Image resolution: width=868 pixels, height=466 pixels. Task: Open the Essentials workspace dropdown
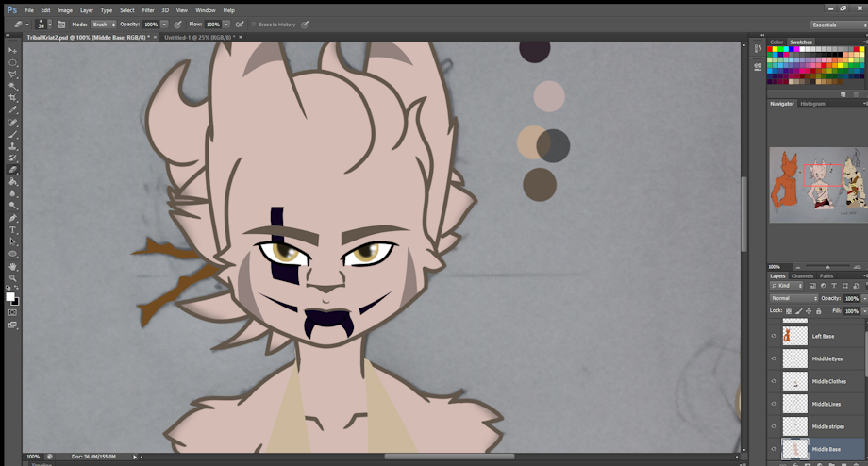(837, 25)
